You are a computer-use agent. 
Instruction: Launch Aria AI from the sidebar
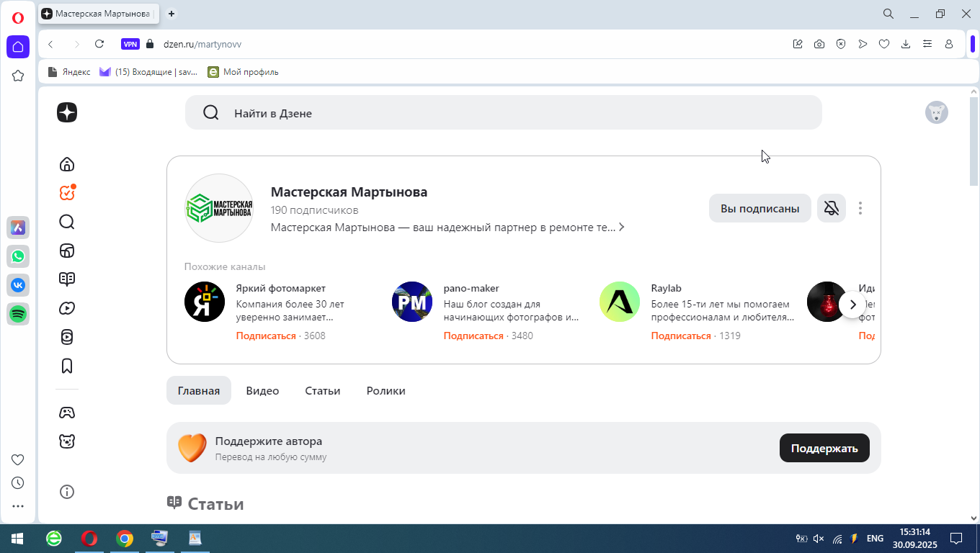pyautogui.click(x=18, y=228)
